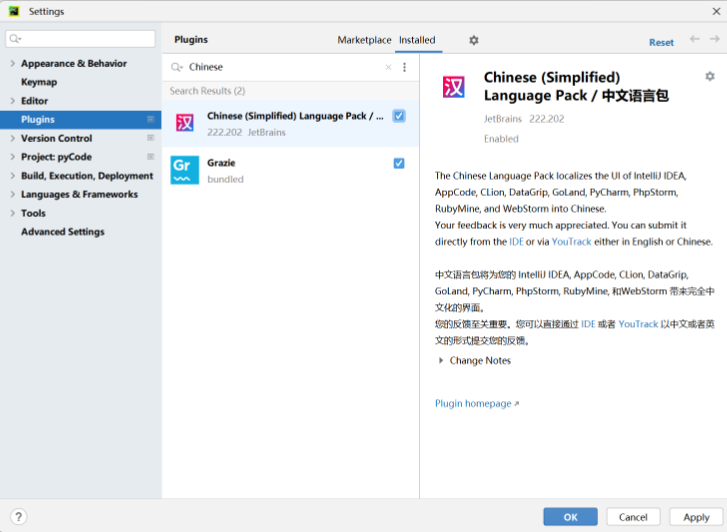Expand the Editor settings node

coord(13,101)
